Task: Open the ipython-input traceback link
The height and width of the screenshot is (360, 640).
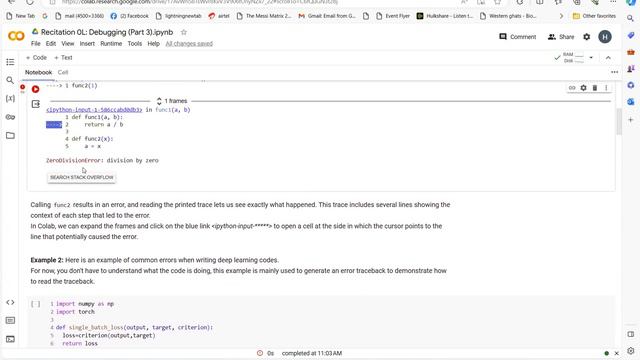Action: pos(94,110)
